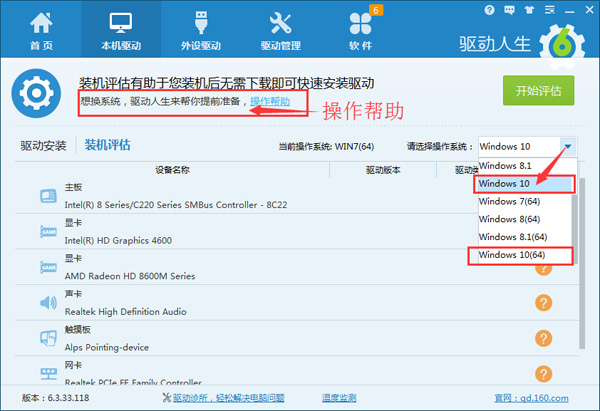The image size is (600, 411).
Task: Click the 驱动版本 column header
Action: point(383,170)
